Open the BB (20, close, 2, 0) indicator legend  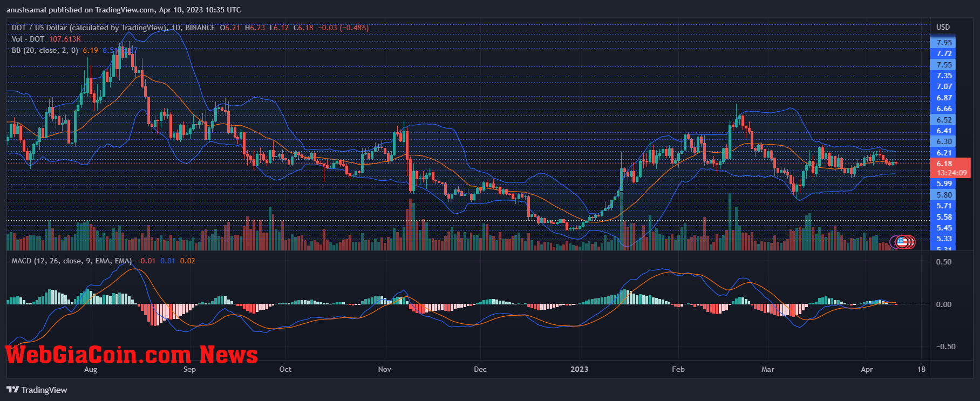coord(45,50)
